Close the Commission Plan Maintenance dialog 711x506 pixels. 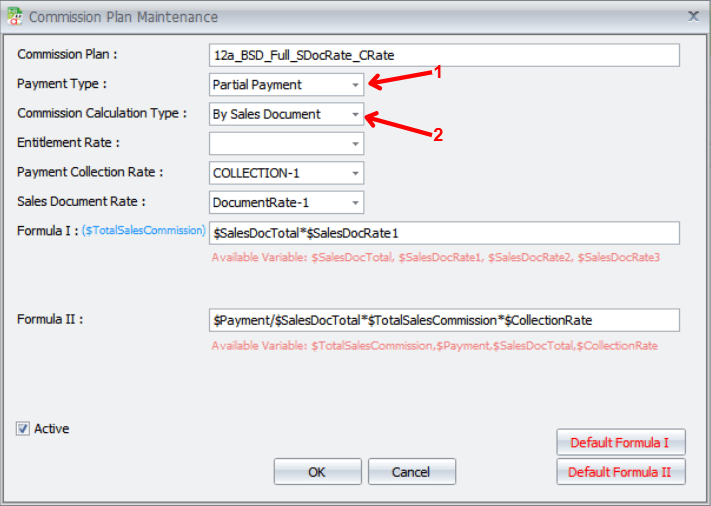click(x=693, y=17)
